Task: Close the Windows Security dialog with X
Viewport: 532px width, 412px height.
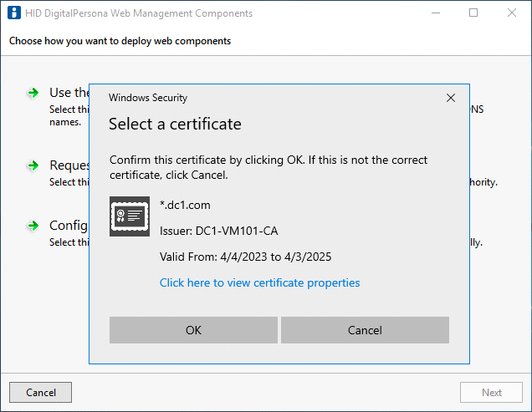Action: (x=451, y=98)
